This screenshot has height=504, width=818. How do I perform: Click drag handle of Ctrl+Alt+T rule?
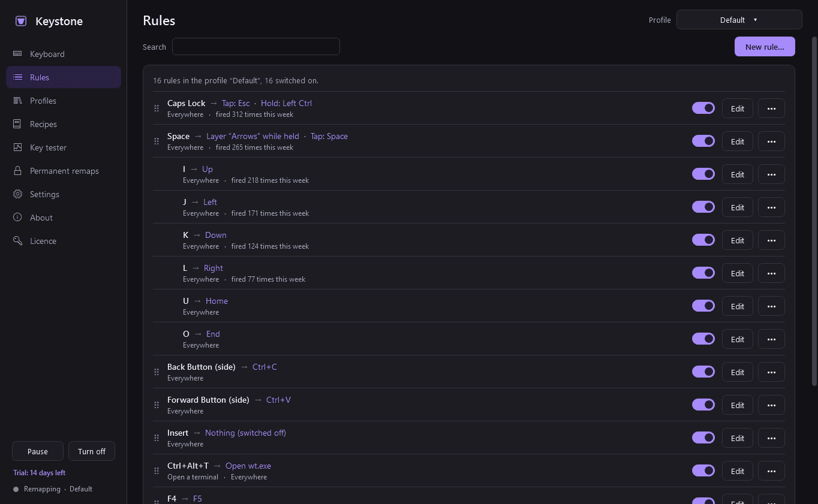point(157,471)
